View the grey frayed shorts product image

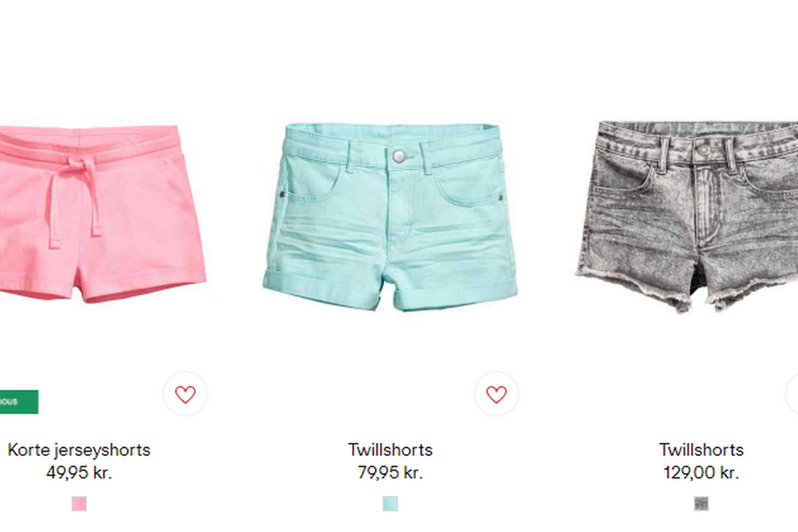(687, 217)
